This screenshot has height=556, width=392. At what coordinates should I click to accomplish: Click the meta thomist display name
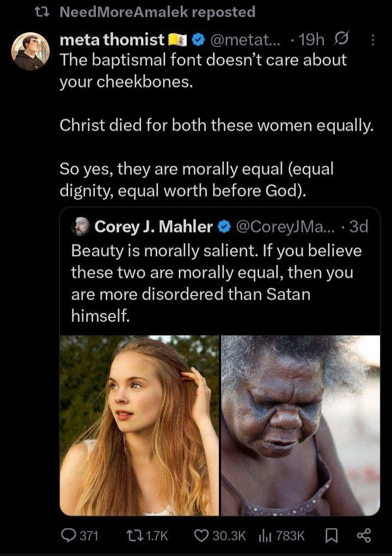click(112, 40)
